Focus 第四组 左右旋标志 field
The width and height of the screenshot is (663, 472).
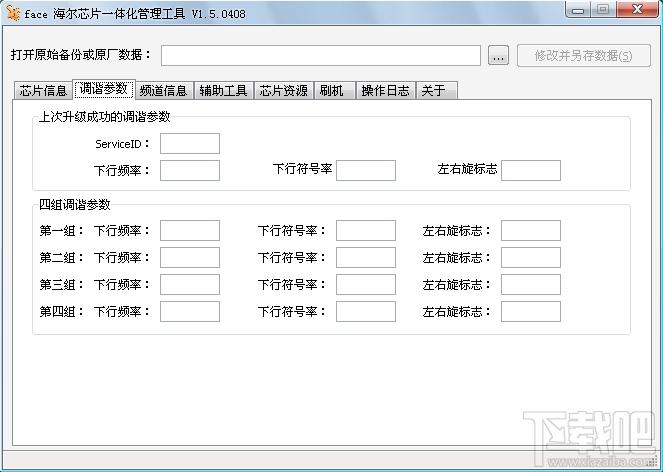(x=531, y=312)
